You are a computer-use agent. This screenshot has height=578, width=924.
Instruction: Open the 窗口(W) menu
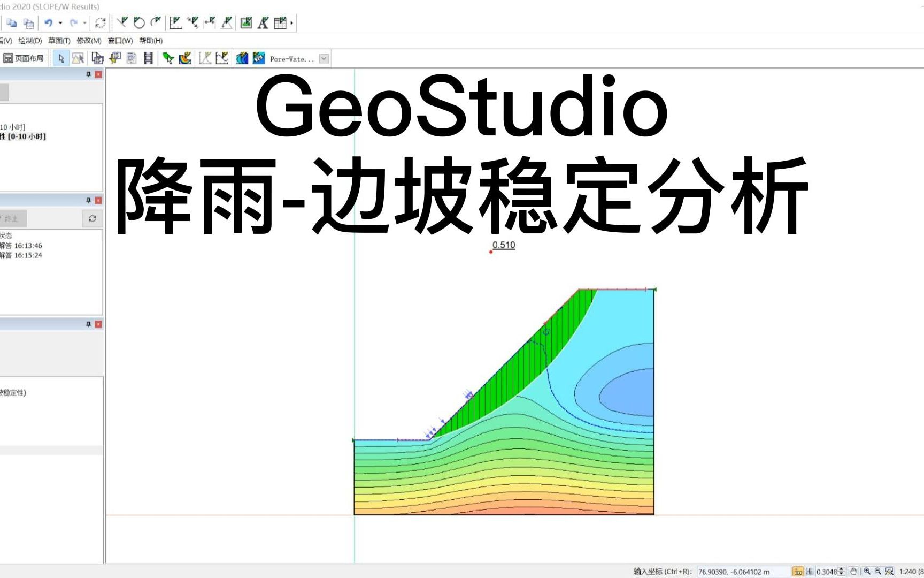pos(121,40)
